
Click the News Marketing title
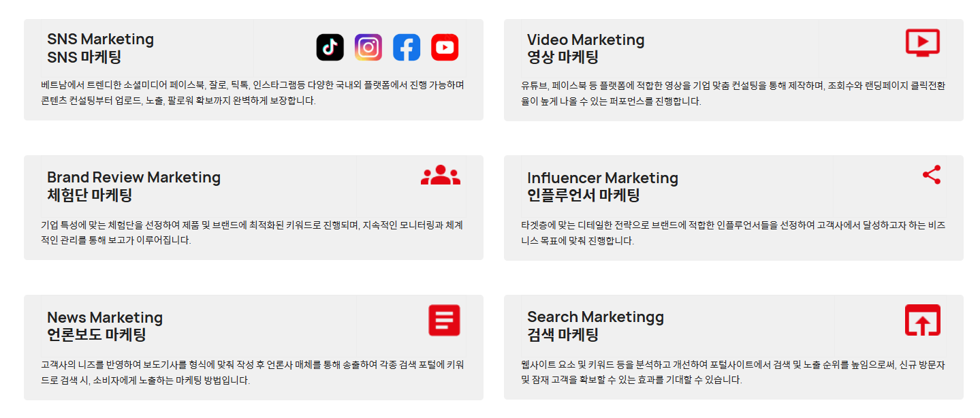[105, 326]
